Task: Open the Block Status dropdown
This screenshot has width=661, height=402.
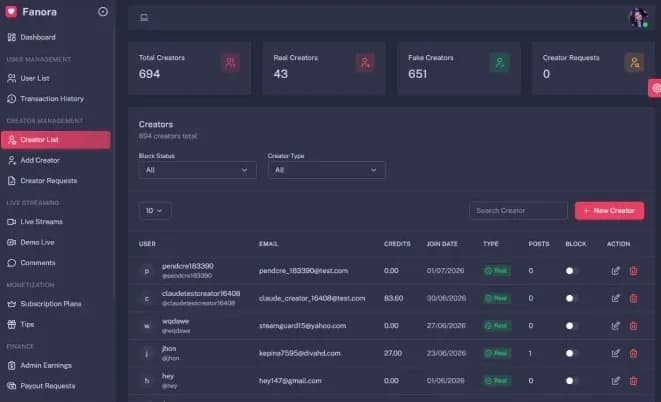Action: (x=197, y=170)
